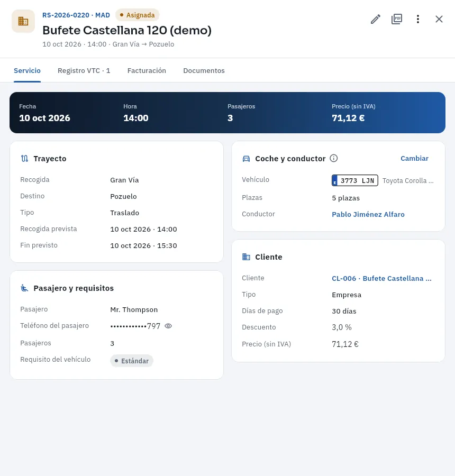
Task: Click the reference RS-2026-0220 · MAD
Action: pos(76,15)
